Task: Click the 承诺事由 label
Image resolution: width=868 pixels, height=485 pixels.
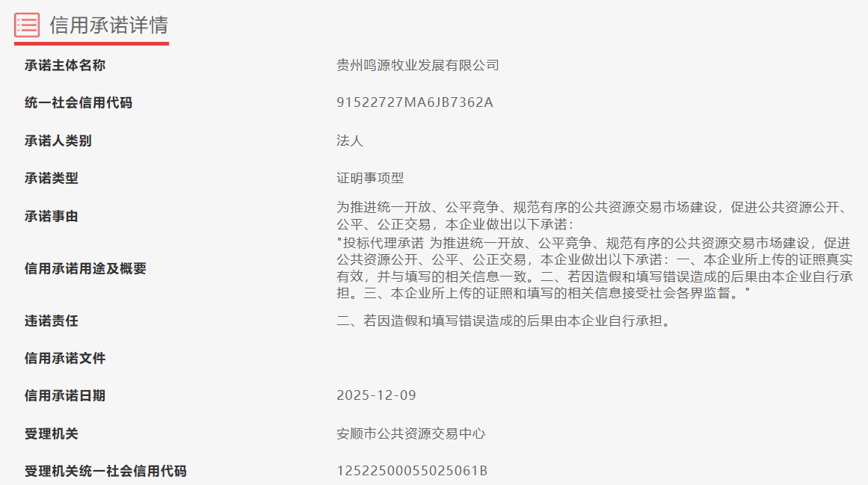Action: pos(51,216)
